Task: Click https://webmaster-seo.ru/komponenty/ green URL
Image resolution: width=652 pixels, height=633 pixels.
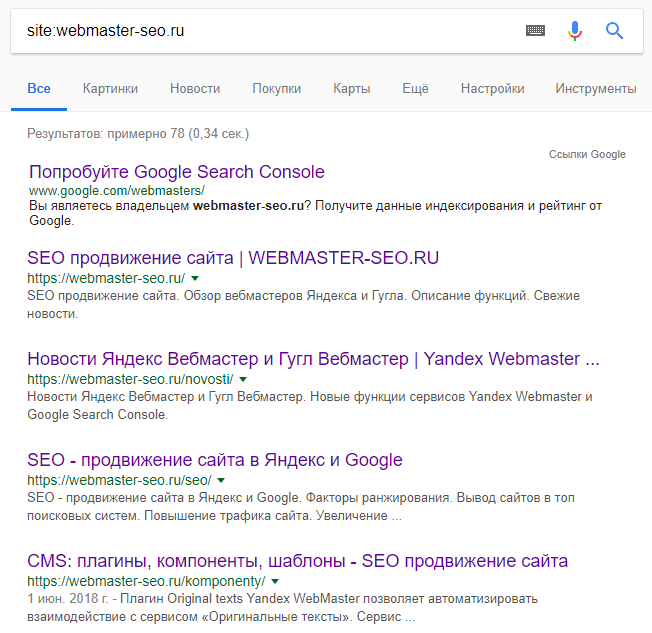Action: tap(146, 581)
